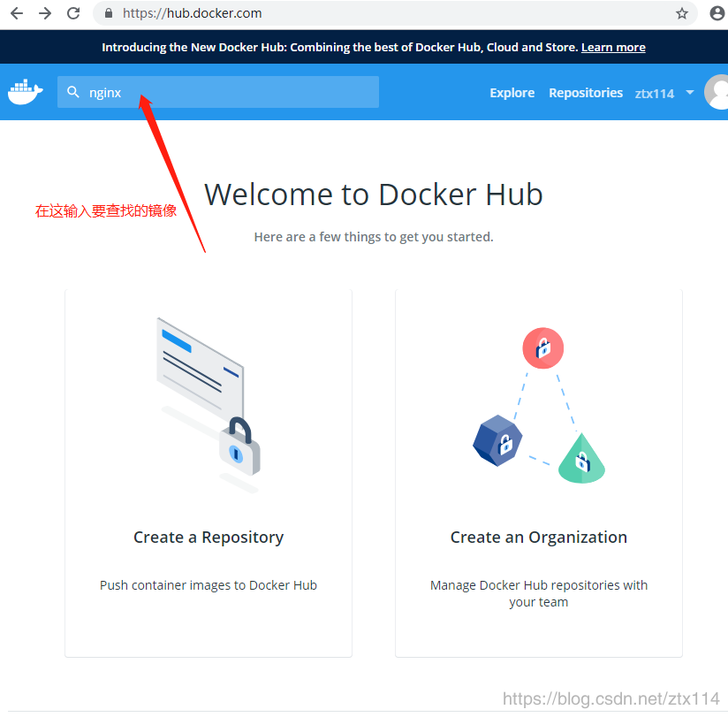Click the locked document repository illustration
This screenshot has width=728, height=717.
(x=209, y=404)
